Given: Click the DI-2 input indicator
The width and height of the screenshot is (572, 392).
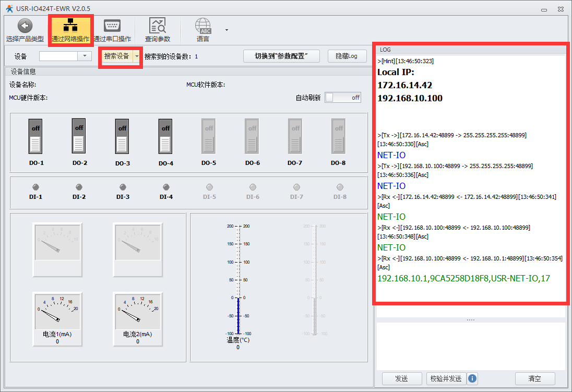Looking at the screenshot, I should click(x=79, y=187).
